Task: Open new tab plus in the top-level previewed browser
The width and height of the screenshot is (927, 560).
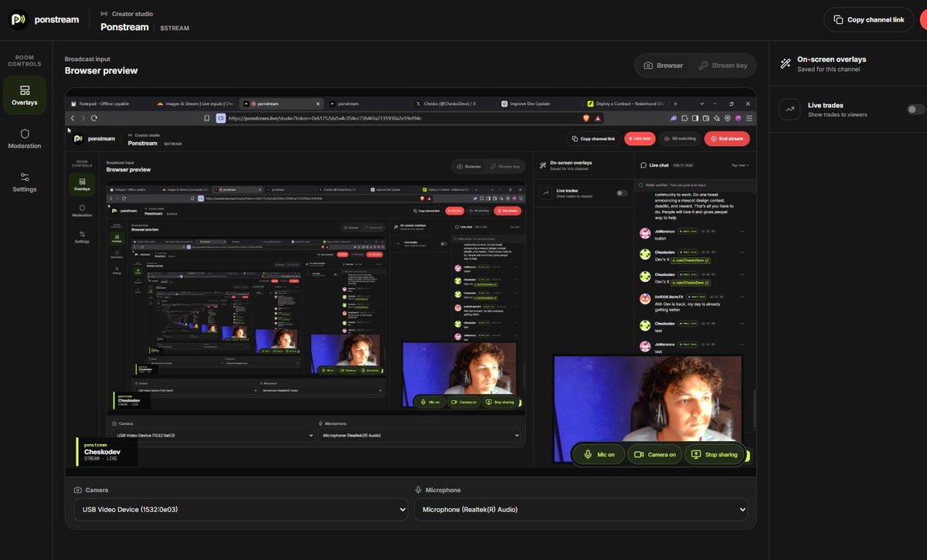Action: [676, 103]
